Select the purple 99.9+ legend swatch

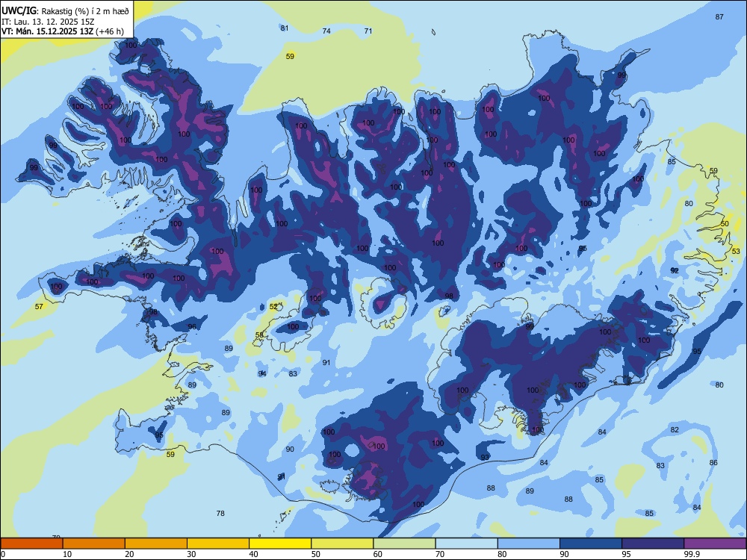[x=715, y=544]
